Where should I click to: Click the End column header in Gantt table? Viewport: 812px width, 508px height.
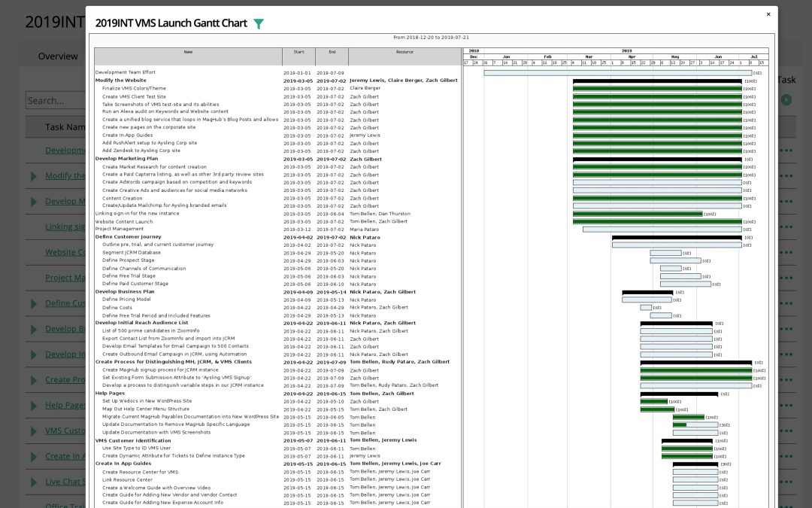[x=332, y=56]
